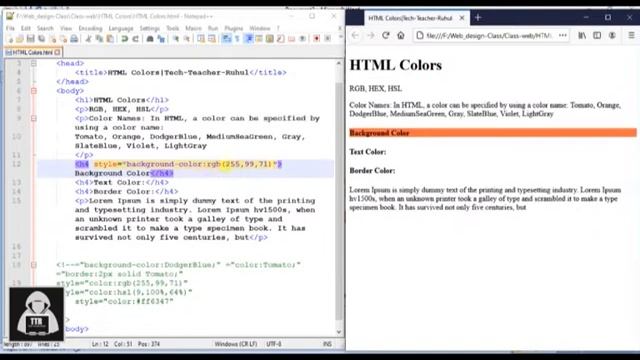The image size is (640, 360).
Task: Click the Close All toolbar icon
Action: click(x=63, y=39)
